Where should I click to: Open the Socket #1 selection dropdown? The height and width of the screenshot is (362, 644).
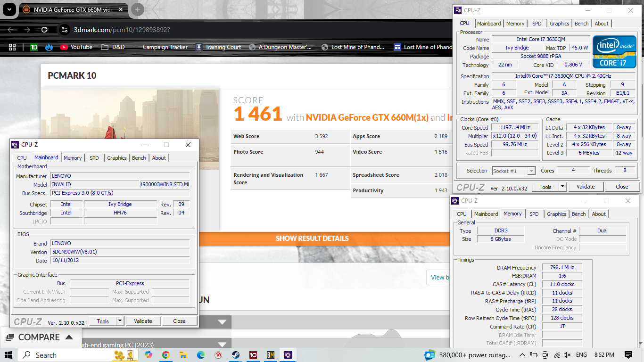513,171
